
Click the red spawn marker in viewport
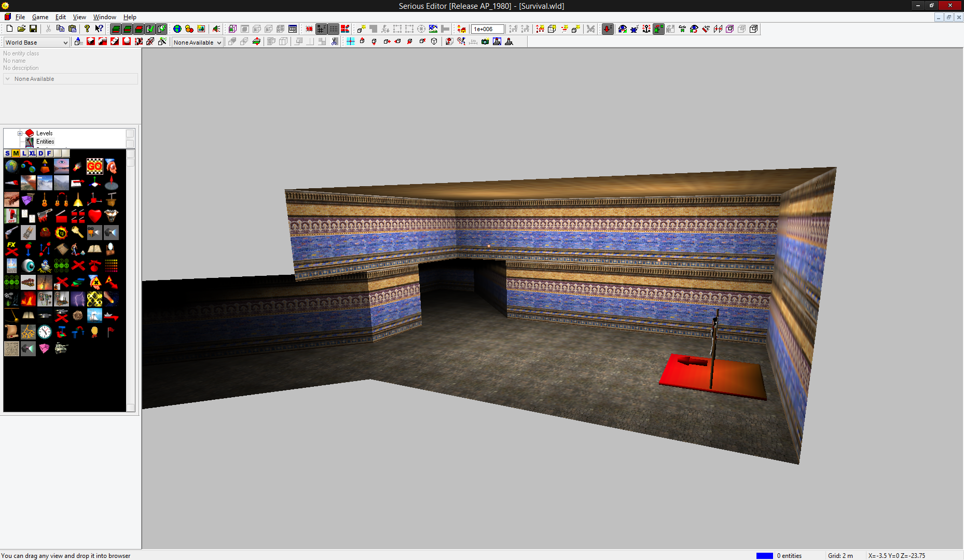coord(712,376)
